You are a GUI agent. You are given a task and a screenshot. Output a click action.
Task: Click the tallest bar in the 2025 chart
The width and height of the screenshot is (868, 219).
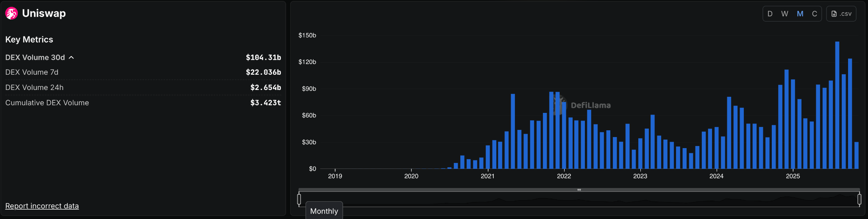837,105
